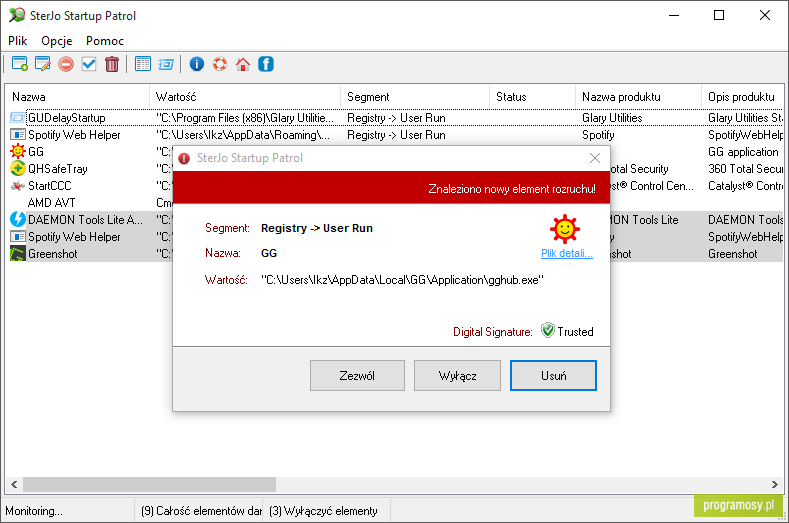The width and height of the screenshot is (789, 523).
Task: Click the GG application description cell
Action: point(743,152)
